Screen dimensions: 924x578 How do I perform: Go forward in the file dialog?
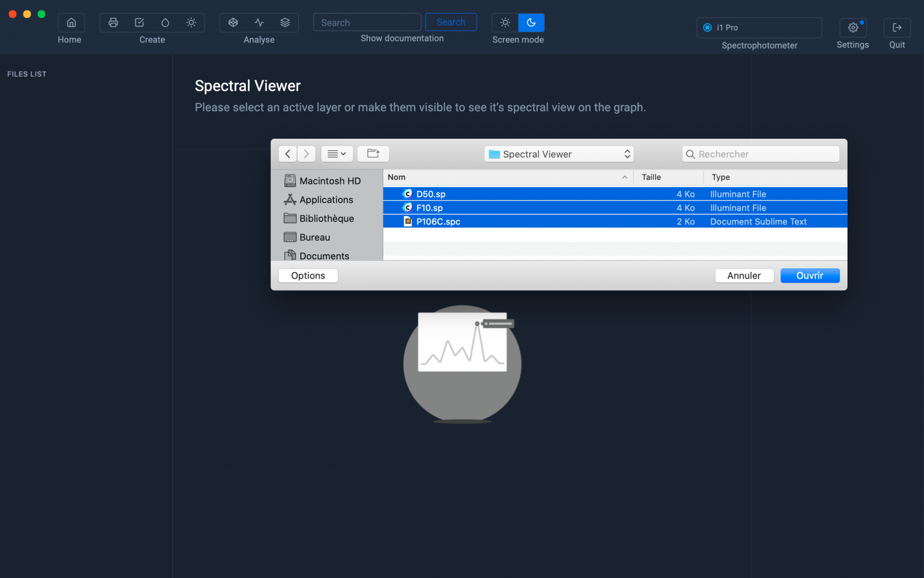point(306,154)
